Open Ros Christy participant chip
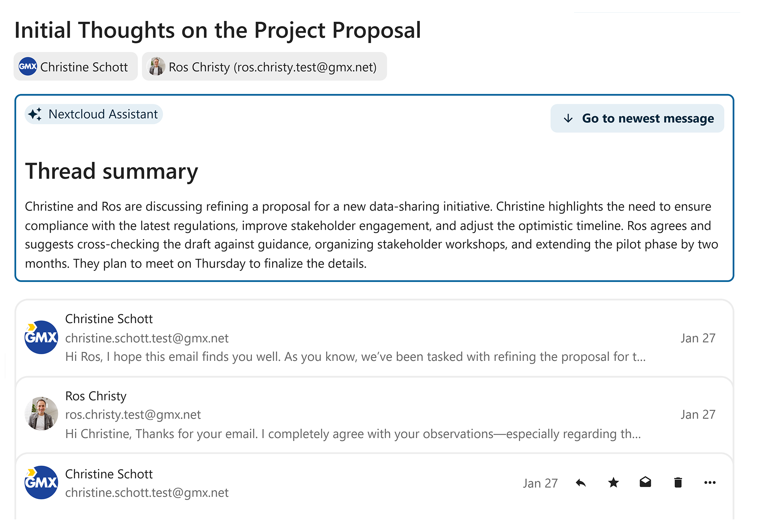This screenshot has width=757, height=532. point(265,67)
